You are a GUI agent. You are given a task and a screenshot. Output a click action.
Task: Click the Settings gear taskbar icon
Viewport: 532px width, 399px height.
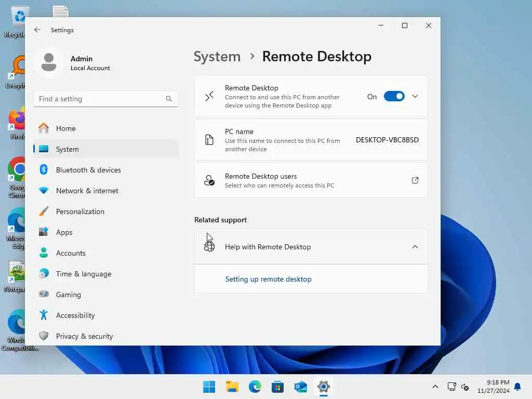[323, 387]
